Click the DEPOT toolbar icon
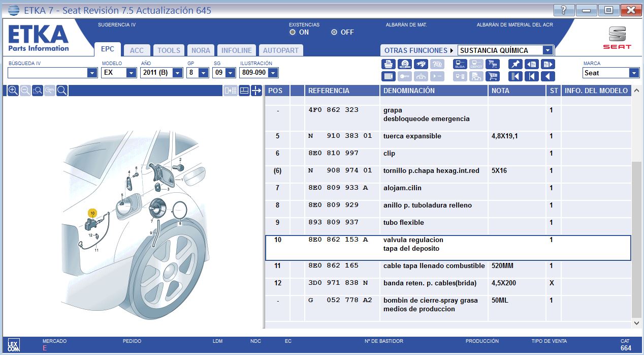The height and width of the screenshot is (355, 644). pos(476,64)
